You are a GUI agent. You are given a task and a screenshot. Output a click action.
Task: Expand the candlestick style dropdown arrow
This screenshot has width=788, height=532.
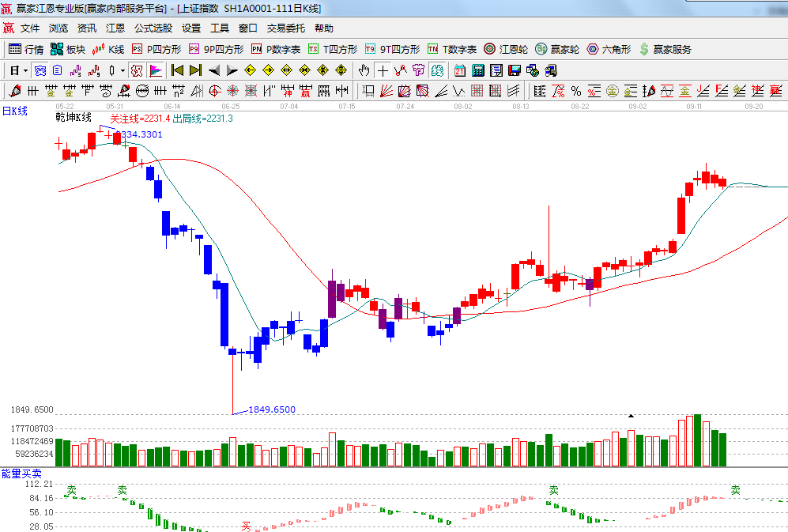pyautogui.click(x=122, y=70)
